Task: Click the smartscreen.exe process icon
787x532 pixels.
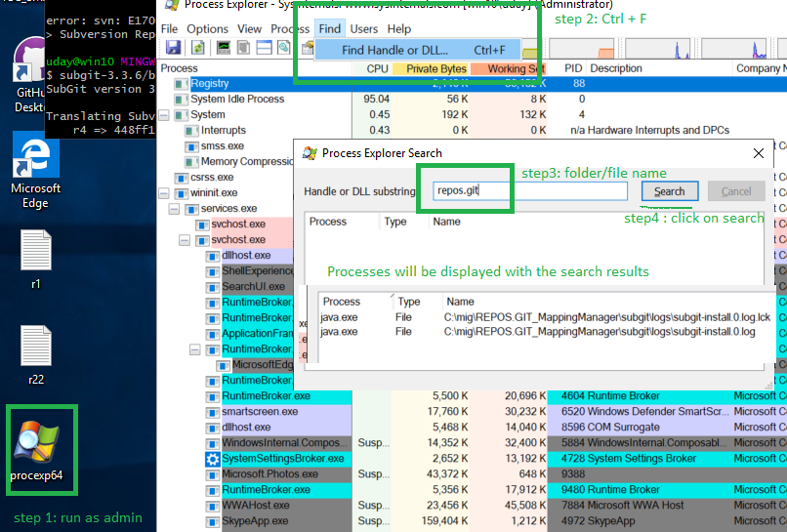Action: click(x=213, y=412)
